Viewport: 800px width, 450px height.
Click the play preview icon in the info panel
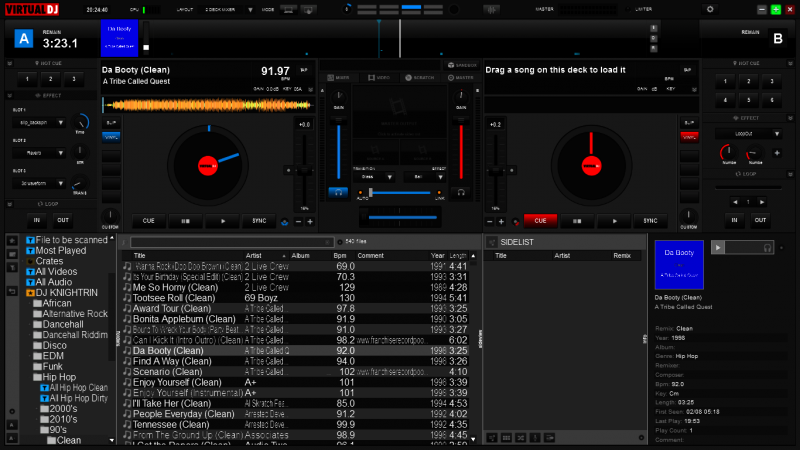pos(718,247)
